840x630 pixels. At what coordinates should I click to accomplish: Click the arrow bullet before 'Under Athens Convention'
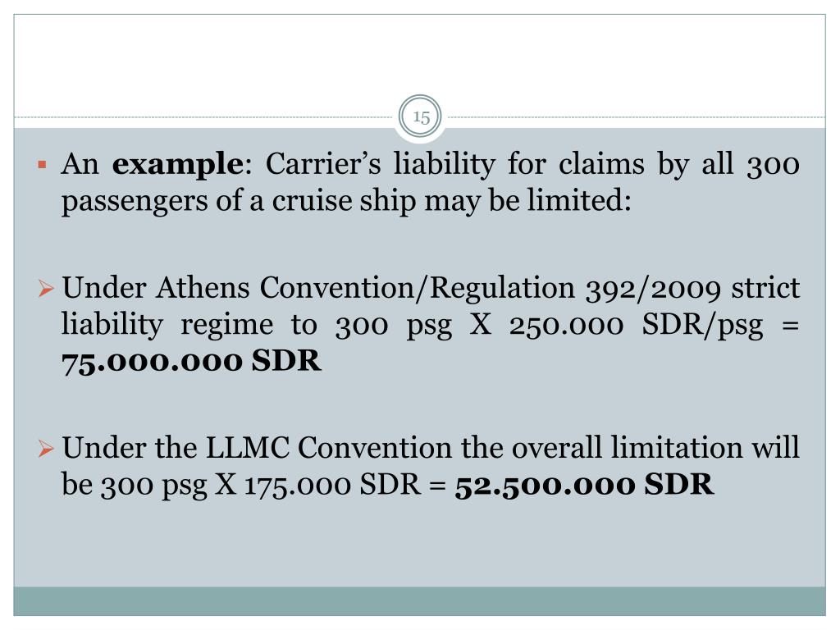click(46, 290)
